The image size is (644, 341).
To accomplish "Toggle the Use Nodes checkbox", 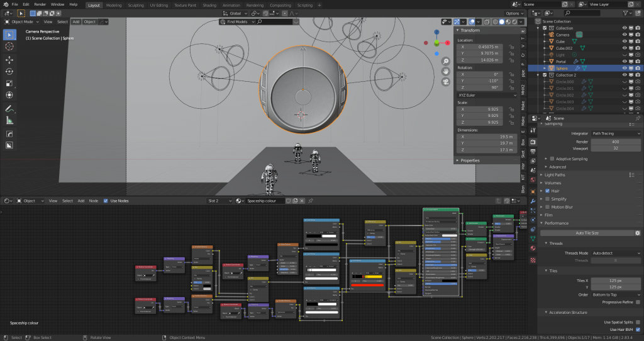I will click(106, 201).
